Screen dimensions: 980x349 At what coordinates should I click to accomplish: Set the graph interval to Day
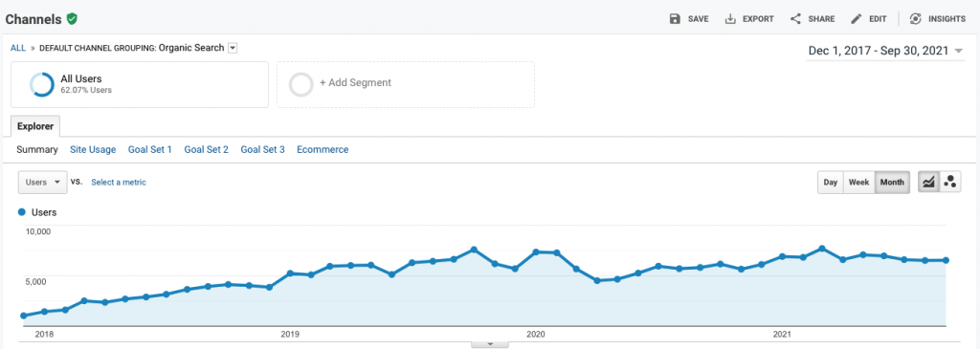coord(830,183)
